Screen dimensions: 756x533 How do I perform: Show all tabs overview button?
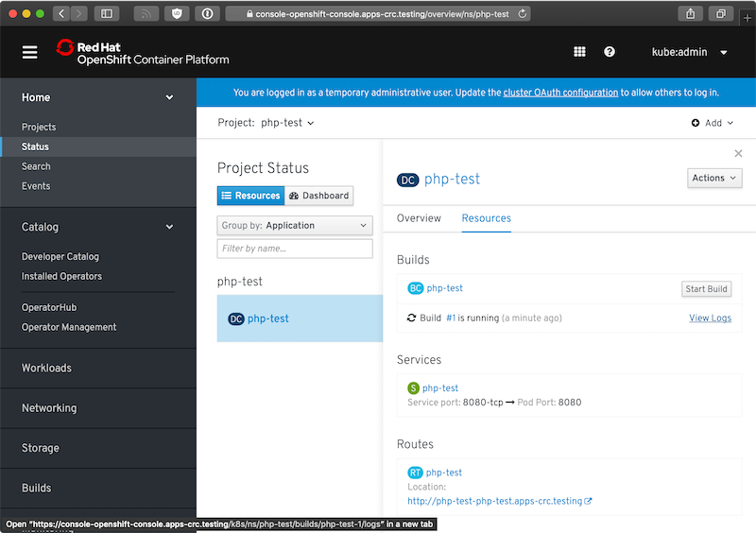pyautogui.click(x=721, y=13)
